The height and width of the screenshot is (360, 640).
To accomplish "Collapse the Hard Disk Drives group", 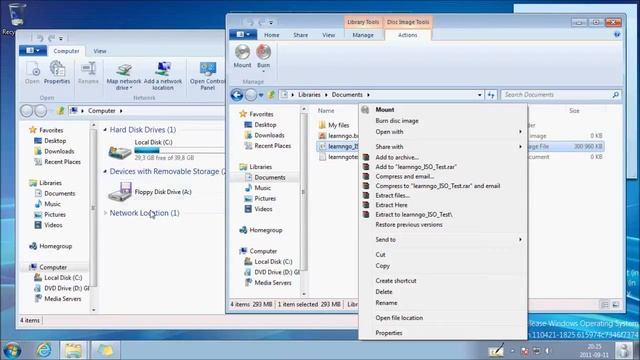I will [105, 130].
